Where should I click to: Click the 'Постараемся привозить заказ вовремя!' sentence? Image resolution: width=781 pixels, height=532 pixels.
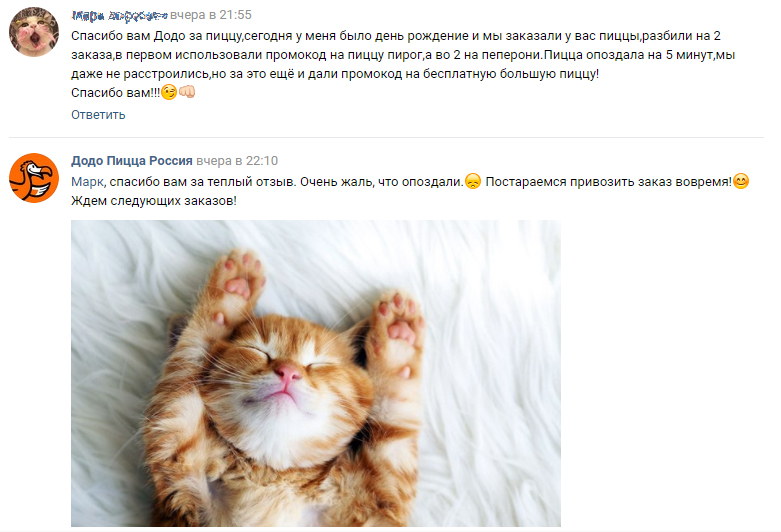pyautogui.click(x=609, y=182)
